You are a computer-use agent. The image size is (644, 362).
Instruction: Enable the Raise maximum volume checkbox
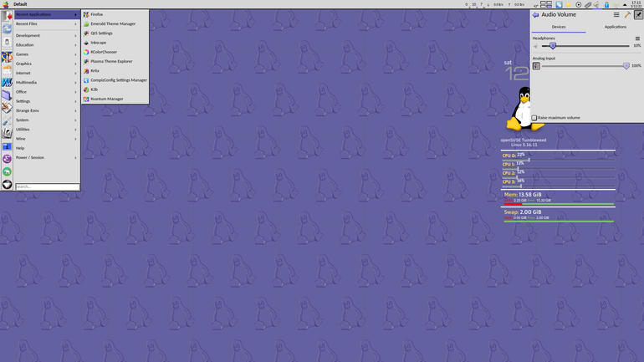534,118
